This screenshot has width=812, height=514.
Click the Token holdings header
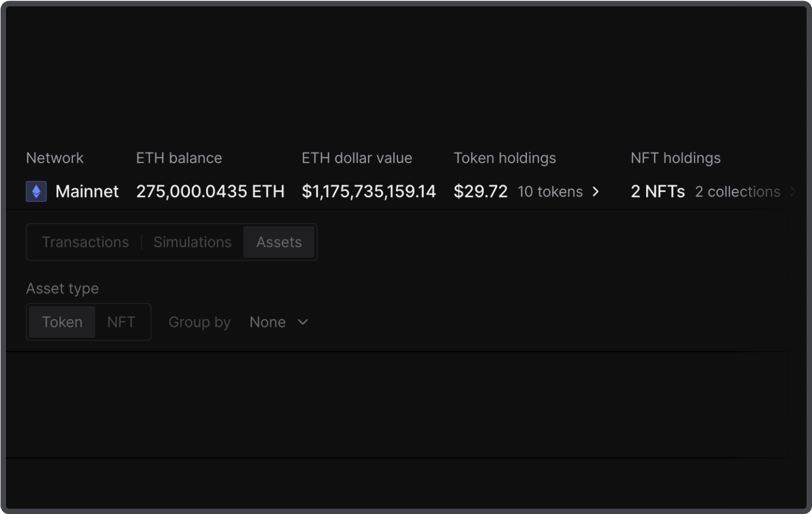(504, 158)
